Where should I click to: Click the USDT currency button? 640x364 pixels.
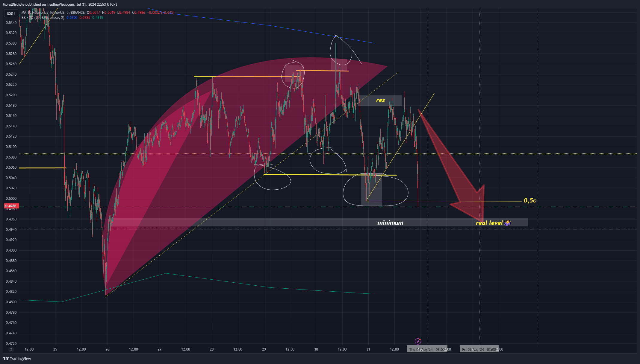(x=11, y=13)
